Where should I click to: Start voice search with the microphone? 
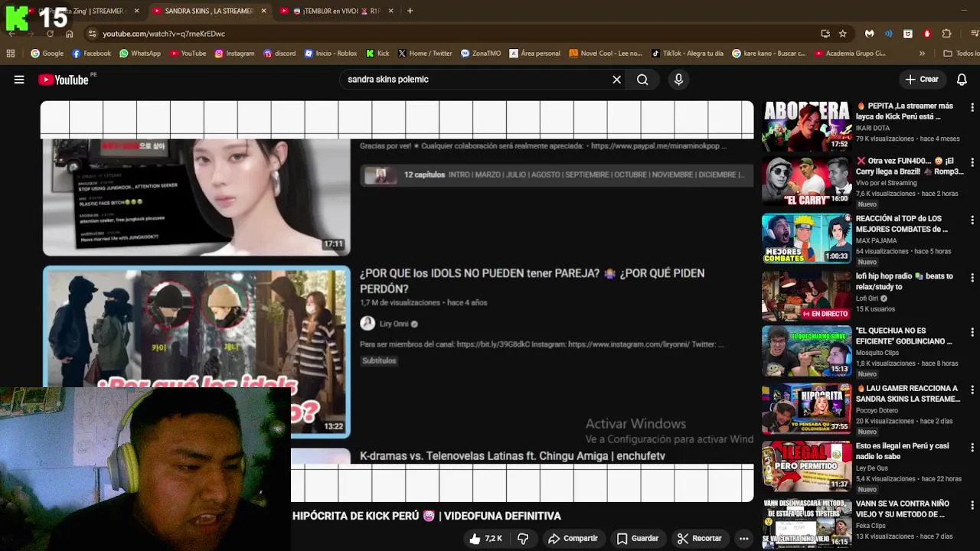pos(678,80)
